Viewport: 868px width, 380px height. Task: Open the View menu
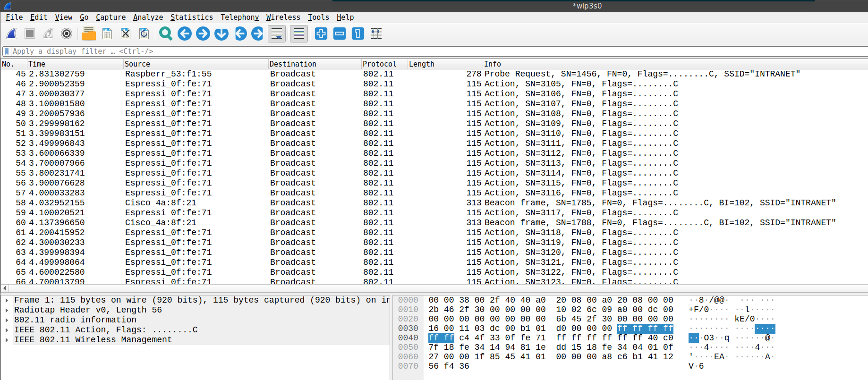(63, 17)
